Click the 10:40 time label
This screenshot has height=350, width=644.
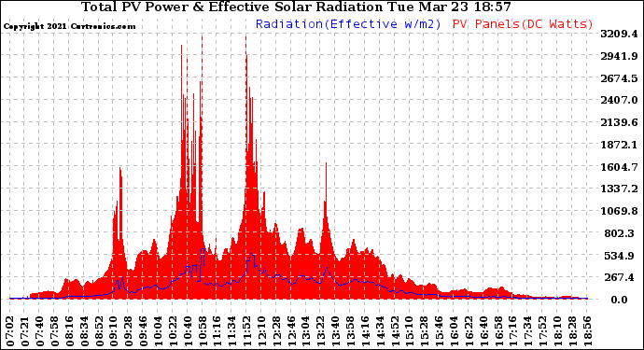pyautogui.click(x=188, y=331)
